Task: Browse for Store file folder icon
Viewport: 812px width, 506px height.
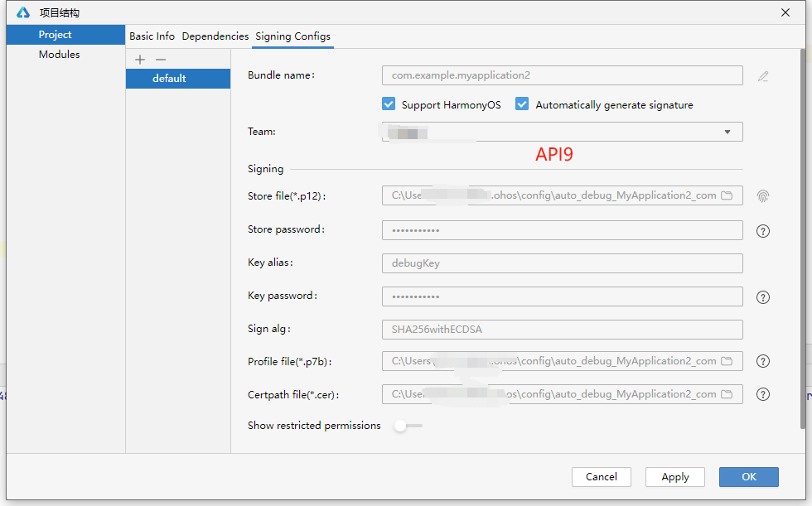Action: pos(727,195)
